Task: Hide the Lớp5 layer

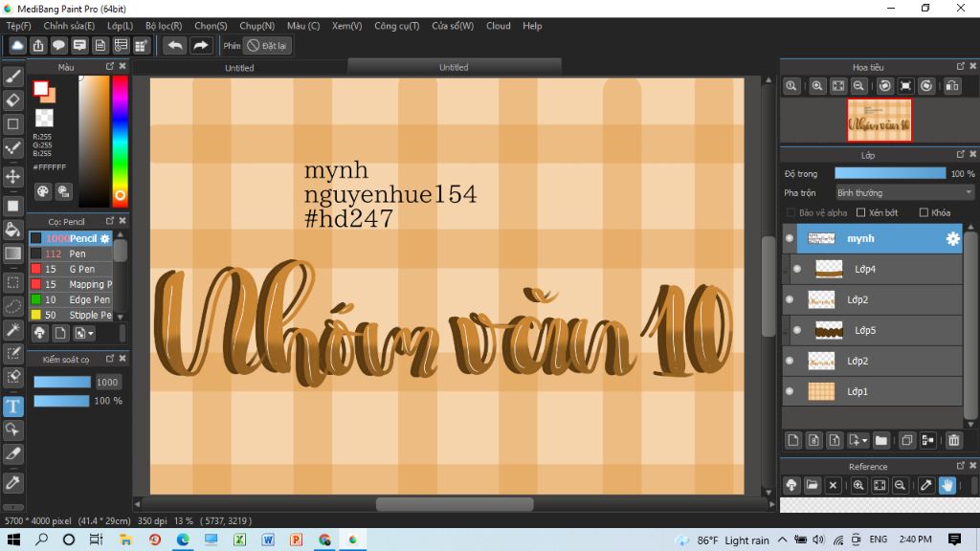Action: point(797,330)
